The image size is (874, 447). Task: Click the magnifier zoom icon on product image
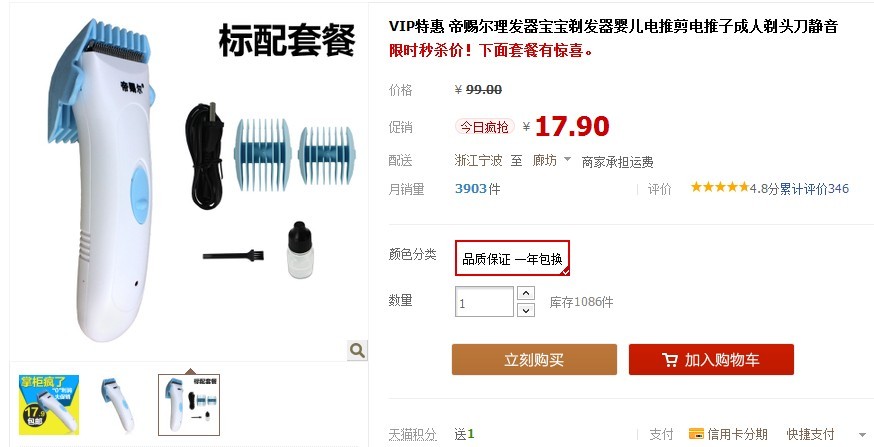tap(357, 350)
